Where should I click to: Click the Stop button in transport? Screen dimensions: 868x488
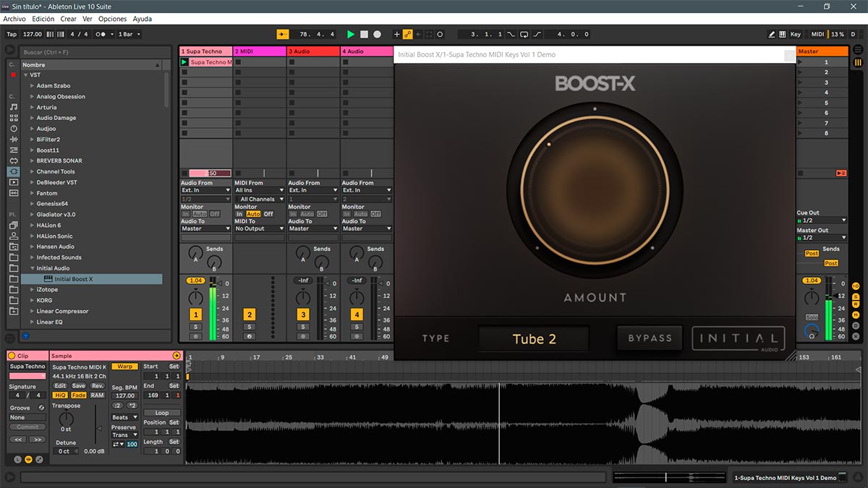(x=364, y=34)
